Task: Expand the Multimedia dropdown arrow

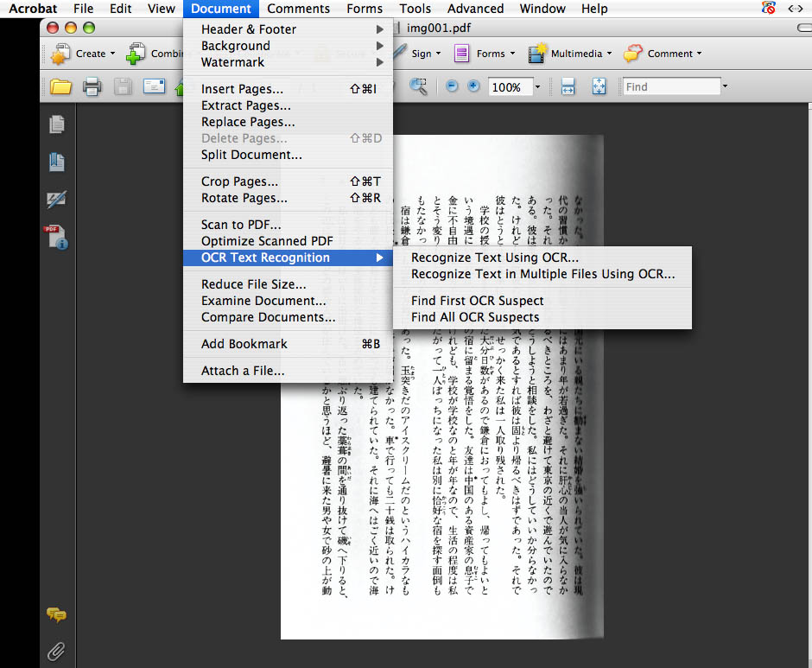Action: [609, 54]
